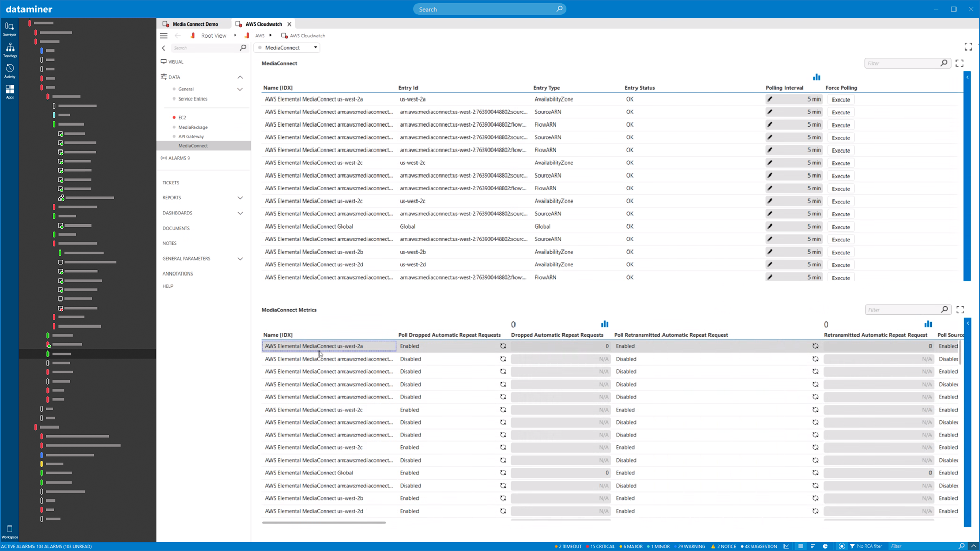This screenshot has width=980, height=551.
Task: Toggle Poll Retransmitted refresh for us-west-2d row
Action: [x=815, y=511]
